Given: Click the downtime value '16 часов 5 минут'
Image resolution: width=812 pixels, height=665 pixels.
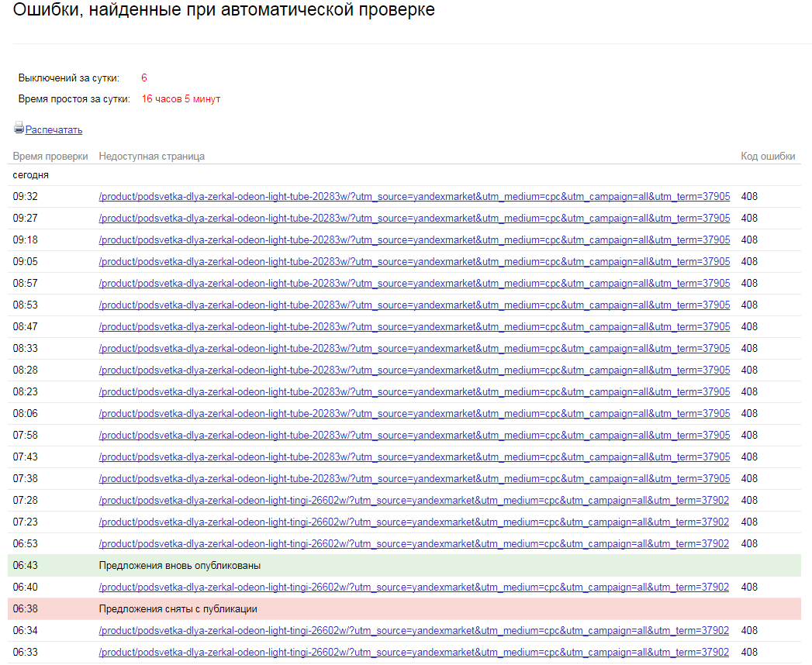Looking at the screenshot, I should pyautogui.click(x=181, y=99).
